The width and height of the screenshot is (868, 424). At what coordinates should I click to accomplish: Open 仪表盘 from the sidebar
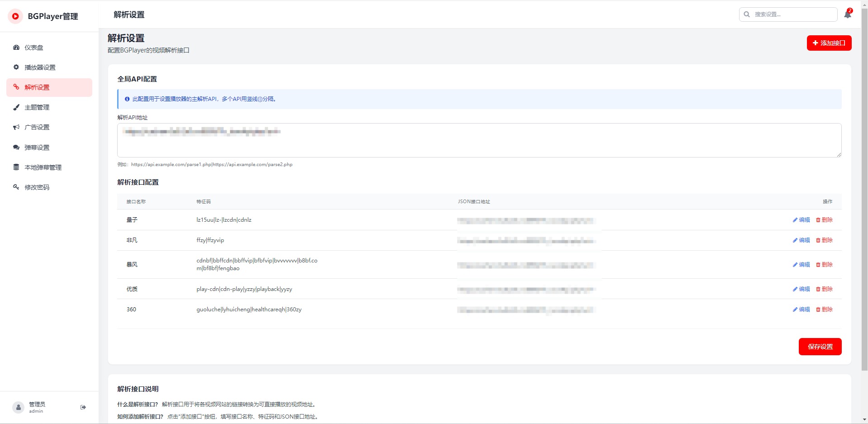tap(34, 48)
